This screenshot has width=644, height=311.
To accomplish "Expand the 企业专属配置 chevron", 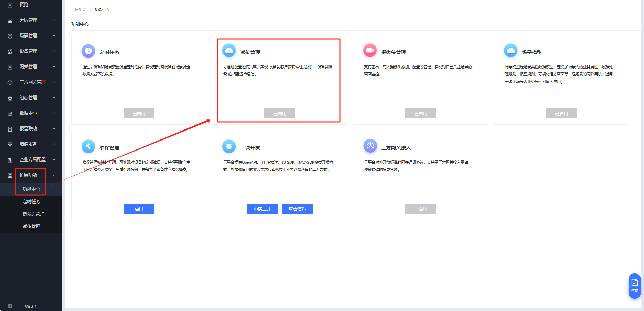I will click(x=54, y=159).
